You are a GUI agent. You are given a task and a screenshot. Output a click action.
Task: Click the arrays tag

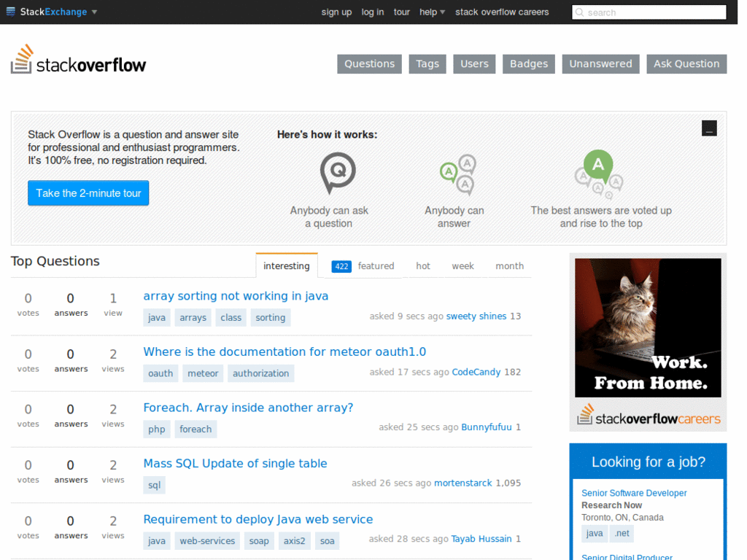click(193, 318)
